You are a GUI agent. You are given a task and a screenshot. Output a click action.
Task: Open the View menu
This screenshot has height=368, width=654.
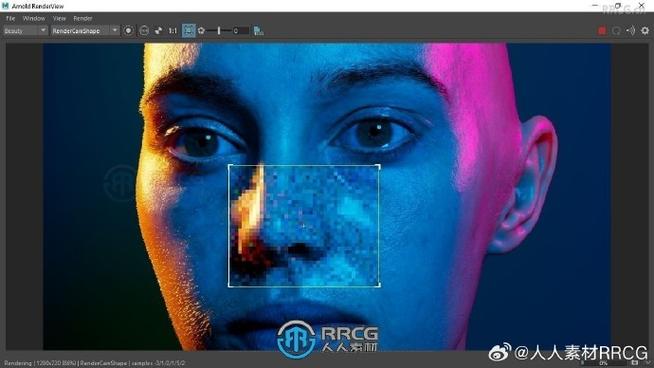point(59,18)
